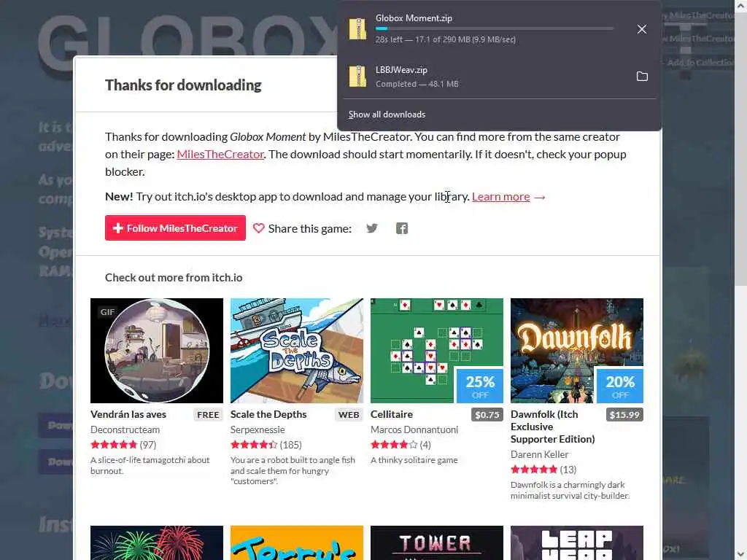This screenshot has width=747, height=560.
Task: Click the Globox Moment download progress bar
Action: [x=495, y=28]
